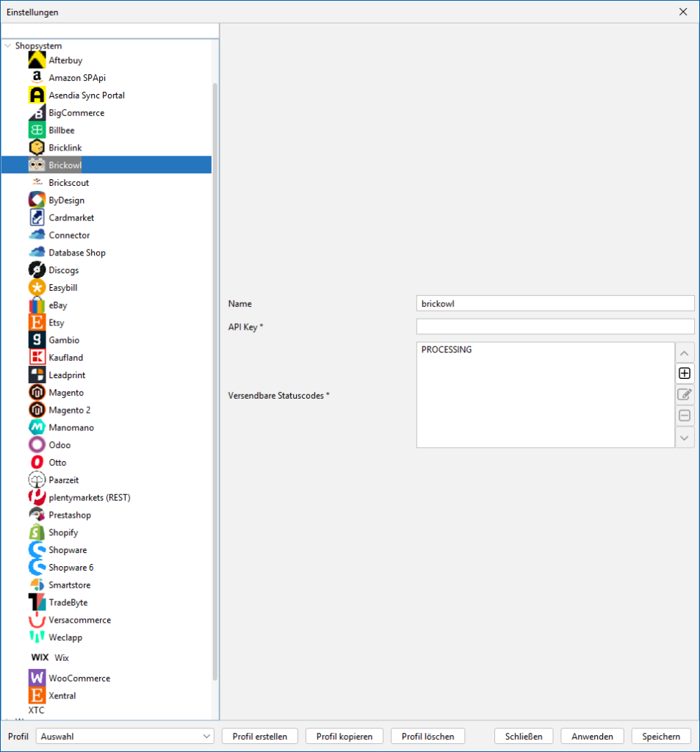Select the Afterbuy shop icon
700x752 pixels.
coord(37,60)
